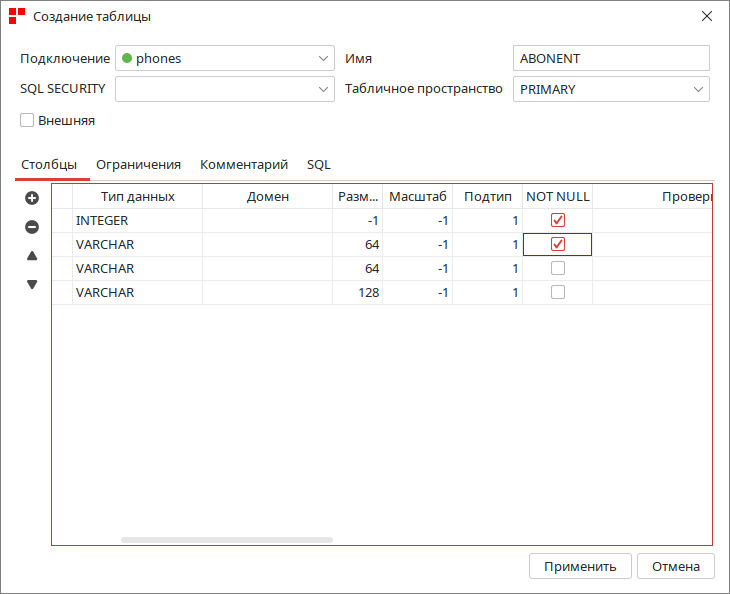Click the red application logo icon

click(17, 16)
